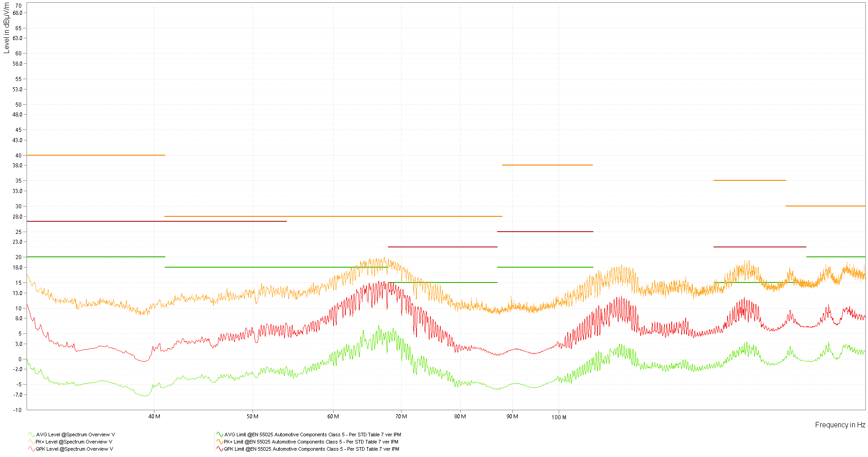Click the PK+ Limit EN 55025 legend text
Viewport: 868px width, 457px height.
coord(312,442)
